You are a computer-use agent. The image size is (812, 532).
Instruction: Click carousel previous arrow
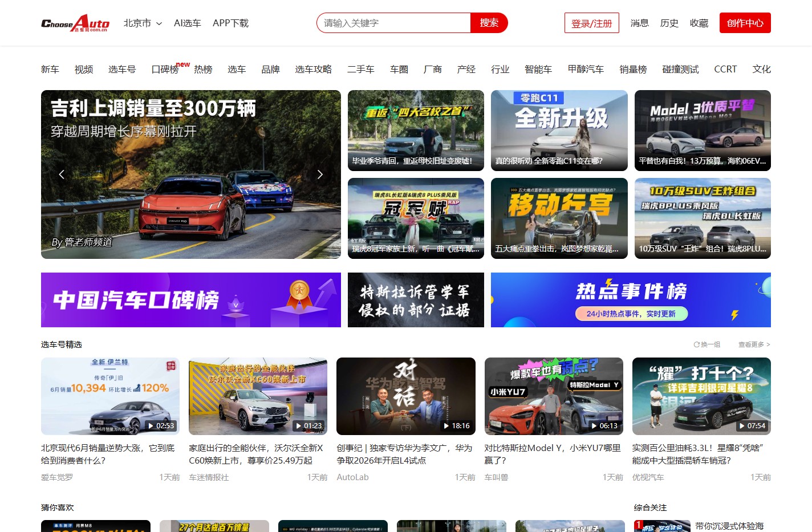[x=62, y=174]
